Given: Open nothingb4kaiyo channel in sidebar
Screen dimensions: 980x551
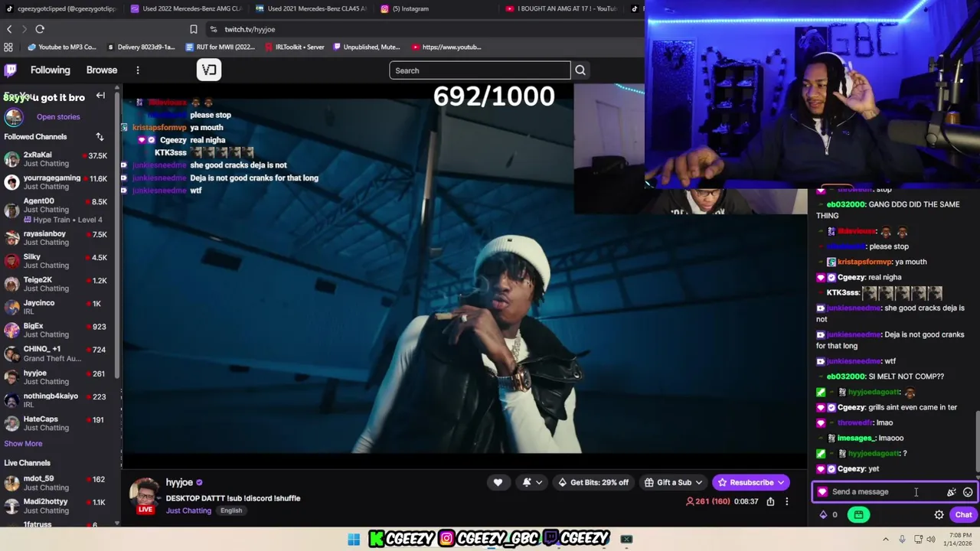Looking at the screenshot, I should click(x=57, y=400).
